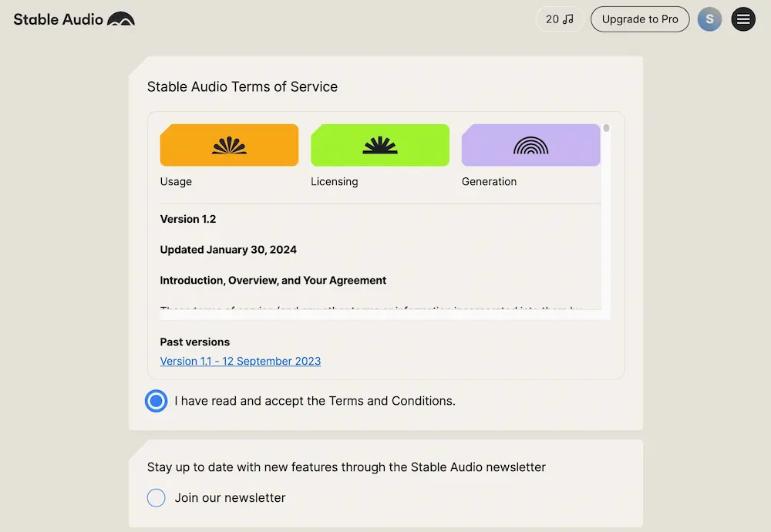
Task: Check the 20 music credits counter
Action: (x=560, y=19)
